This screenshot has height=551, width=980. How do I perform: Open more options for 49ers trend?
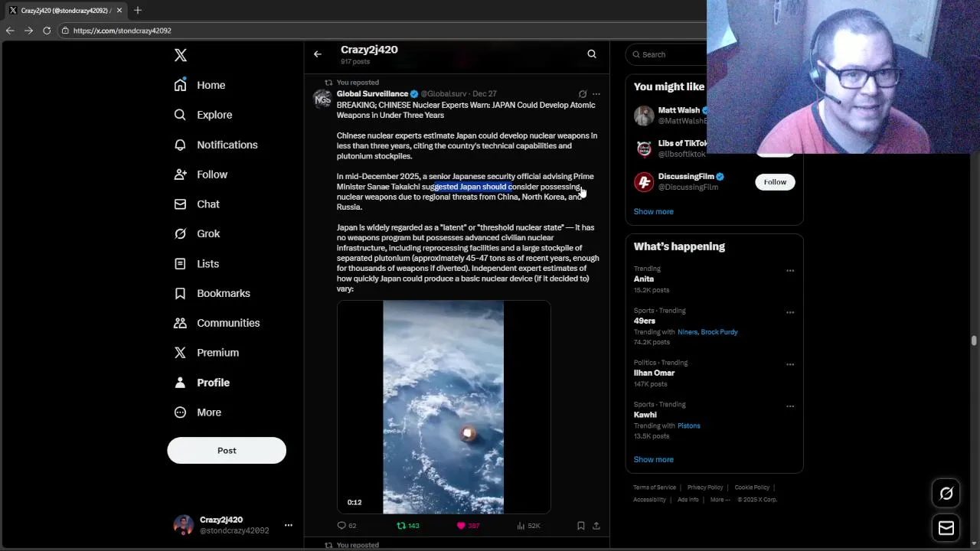point(790,312)
